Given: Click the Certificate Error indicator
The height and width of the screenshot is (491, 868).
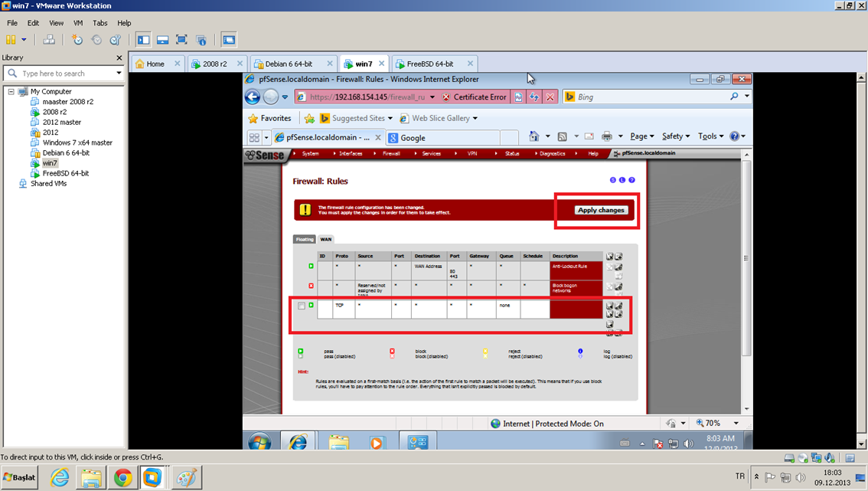Looking at the screenshot, I should coord(475,97).
